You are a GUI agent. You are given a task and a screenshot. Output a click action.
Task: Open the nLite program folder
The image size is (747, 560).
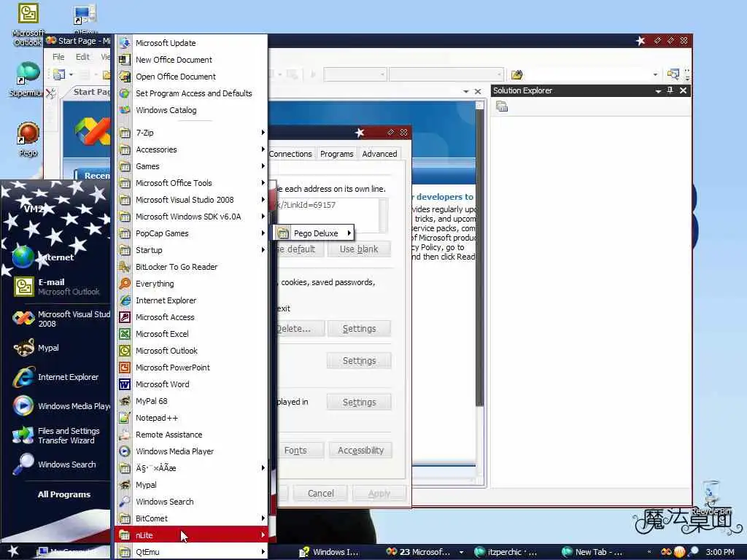pos(191,535)
